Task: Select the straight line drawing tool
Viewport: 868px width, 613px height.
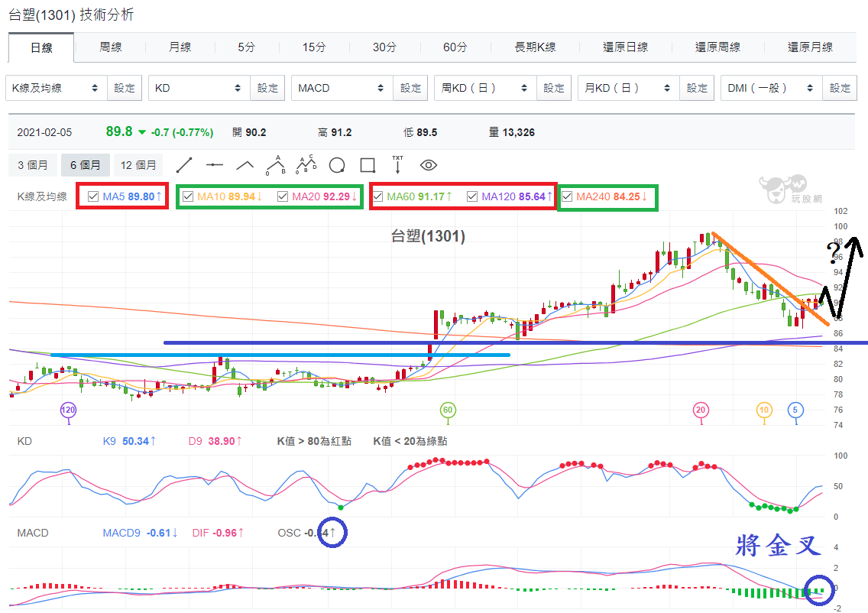Action: [x=184, y=165]
